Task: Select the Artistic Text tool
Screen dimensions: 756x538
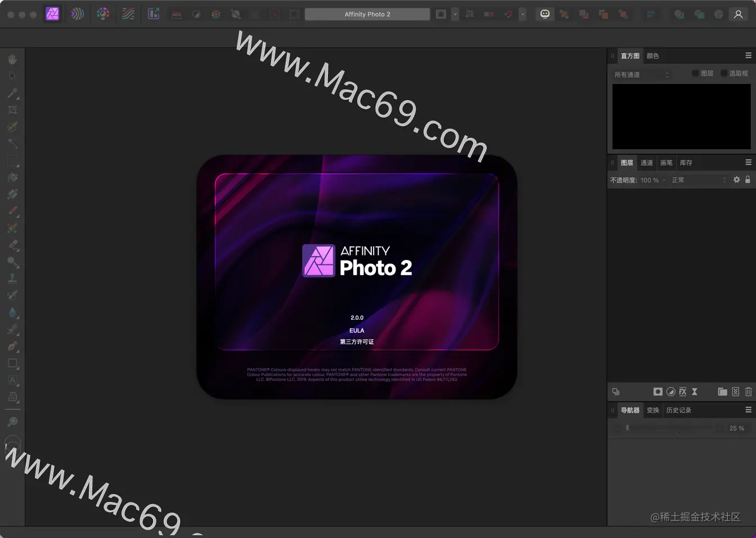Action: tap(12, 380)
